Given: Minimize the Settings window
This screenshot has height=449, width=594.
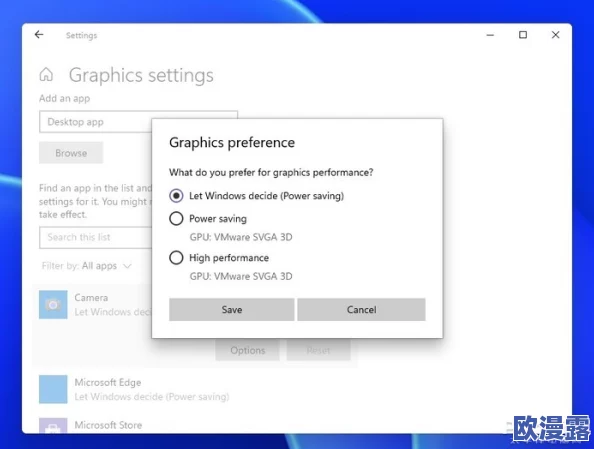Looking at the screenshot, I should [x=490, y=35].
